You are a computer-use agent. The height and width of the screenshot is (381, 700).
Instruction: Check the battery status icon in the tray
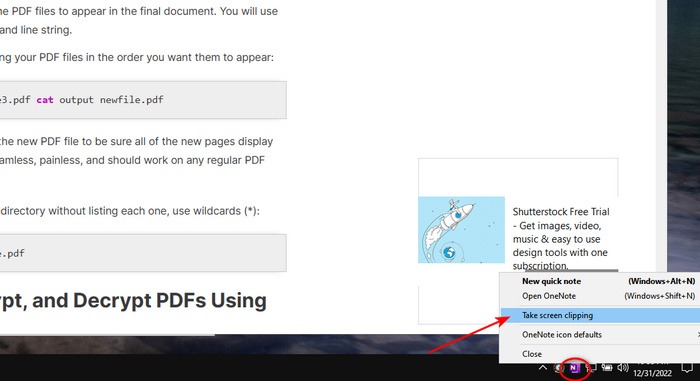coord(607,368)
